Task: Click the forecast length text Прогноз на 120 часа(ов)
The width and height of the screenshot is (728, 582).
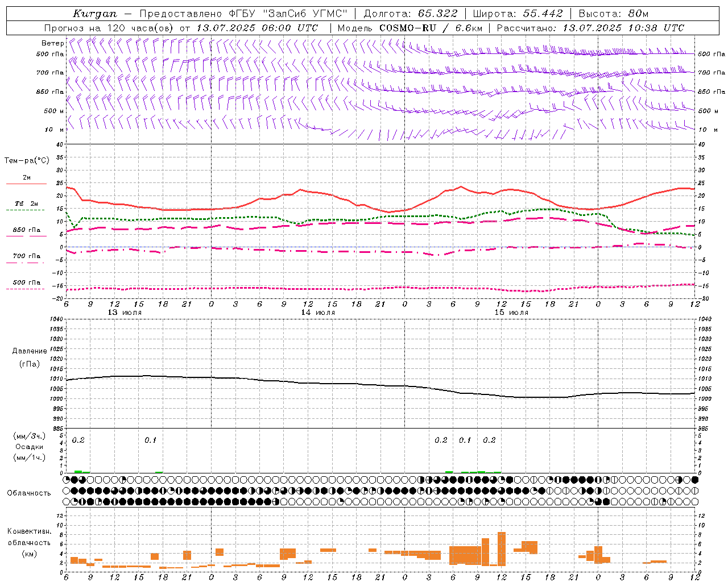Action: 110,28
